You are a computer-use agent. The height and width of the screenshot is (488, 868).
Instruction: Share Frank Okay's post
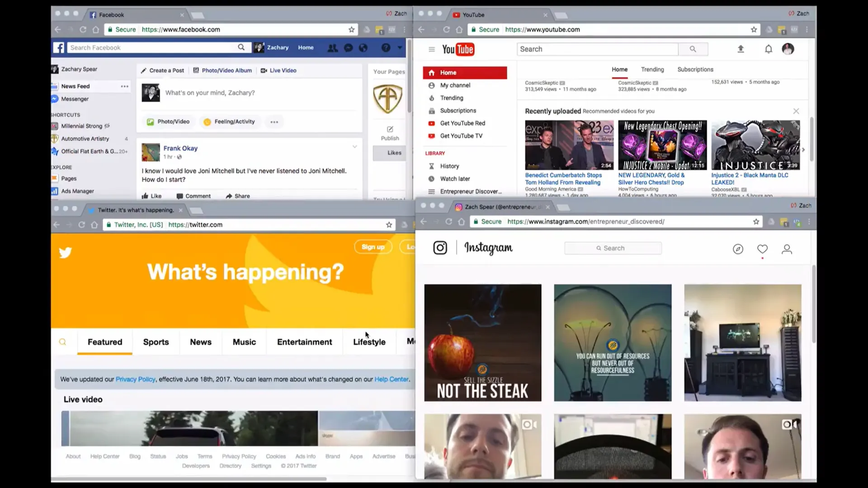(238, 196)
